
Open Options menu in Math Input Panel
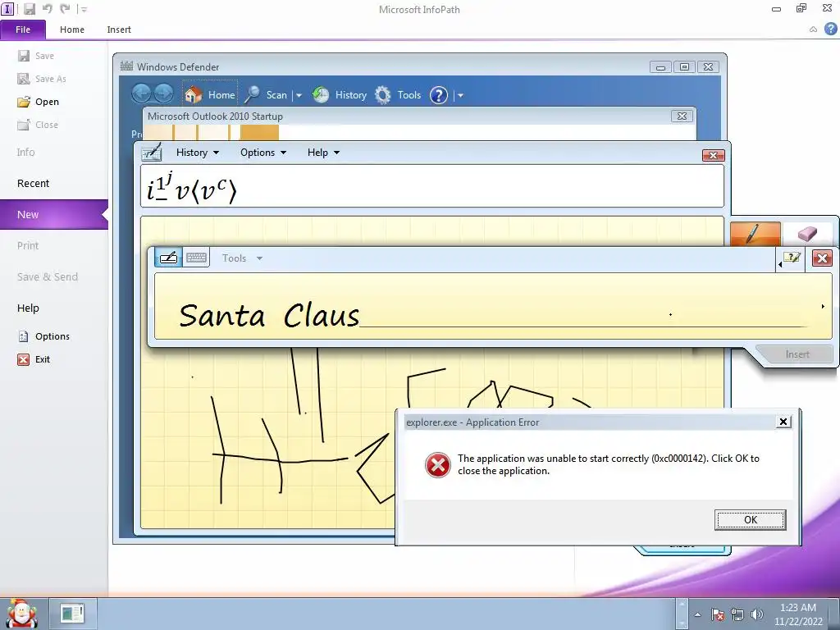pyautogui.click(x=263, y=153)
